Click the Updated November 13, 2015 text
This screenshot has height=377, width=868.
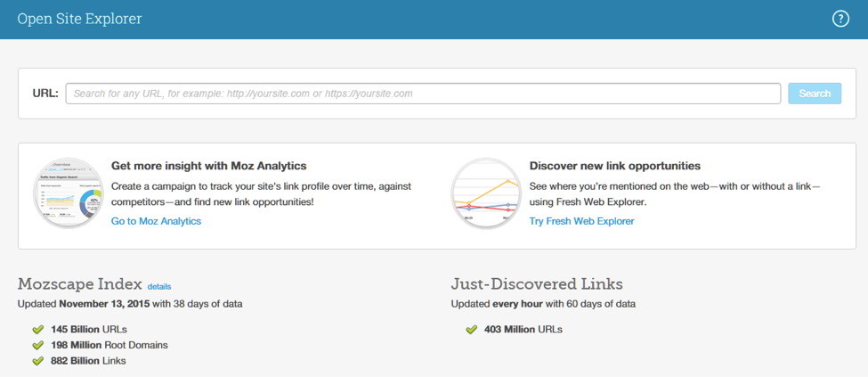coord(130,304)
